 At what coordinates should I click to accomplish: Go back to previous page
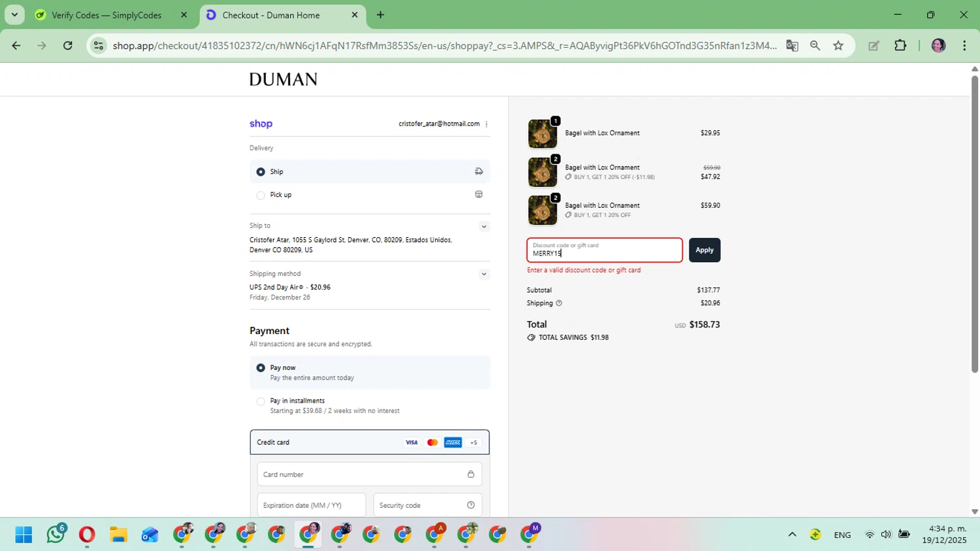point(16,46)
